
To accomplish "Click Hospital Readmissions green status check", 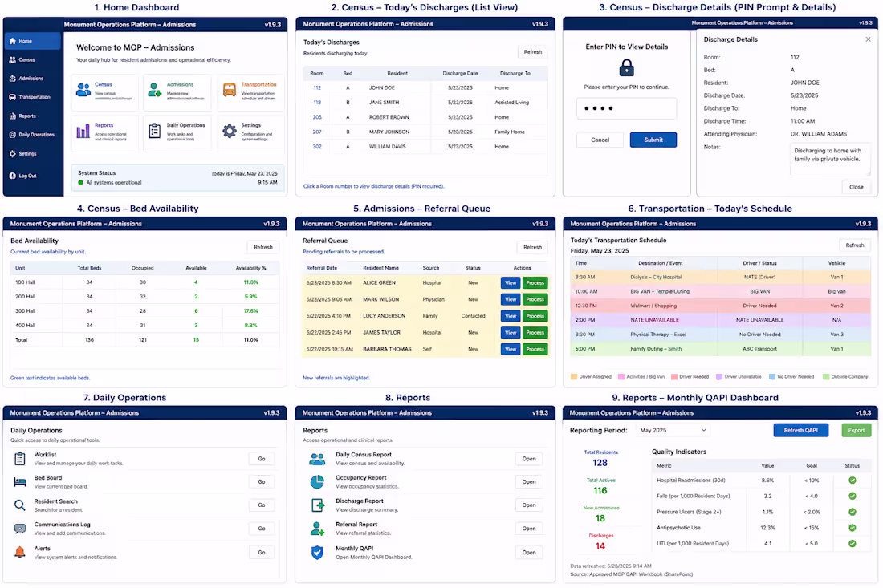I will (x=852, y=481).
